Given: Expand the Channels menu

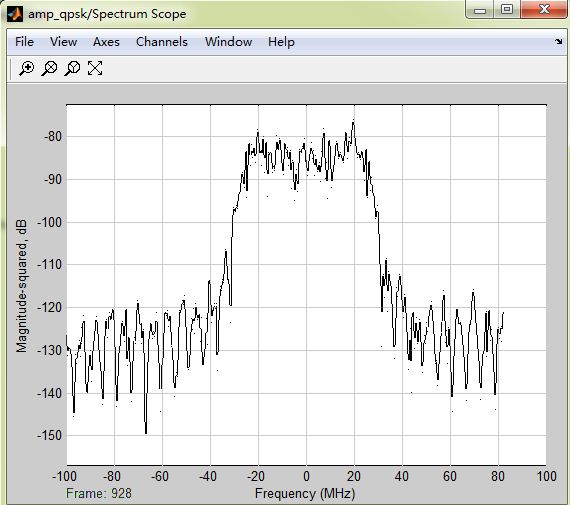Looking at the screenshot, I should pyautogui.click(x=162, y=41).
